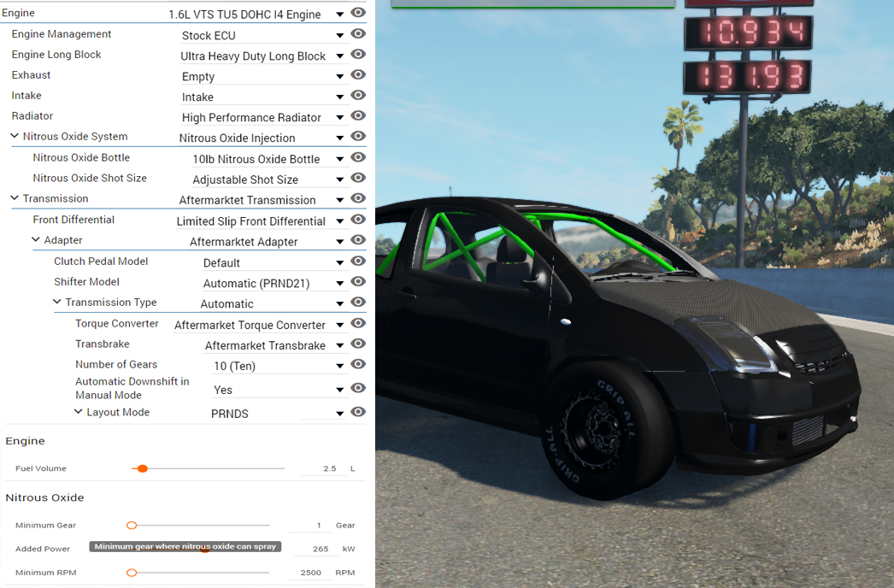894x588 pixels.
Task: Click the Fuel Volume value field 2.5
Action: [325, 469]
